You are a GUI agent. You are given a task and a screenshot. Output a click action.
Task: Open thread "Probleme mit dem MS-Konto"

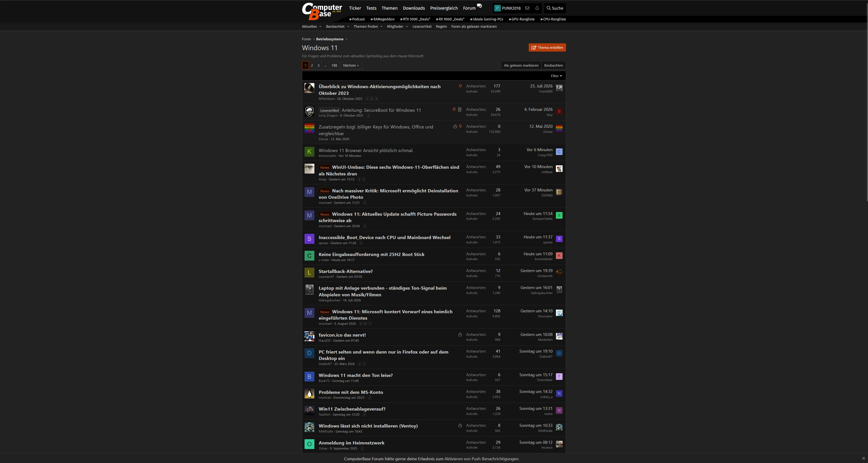351,392
